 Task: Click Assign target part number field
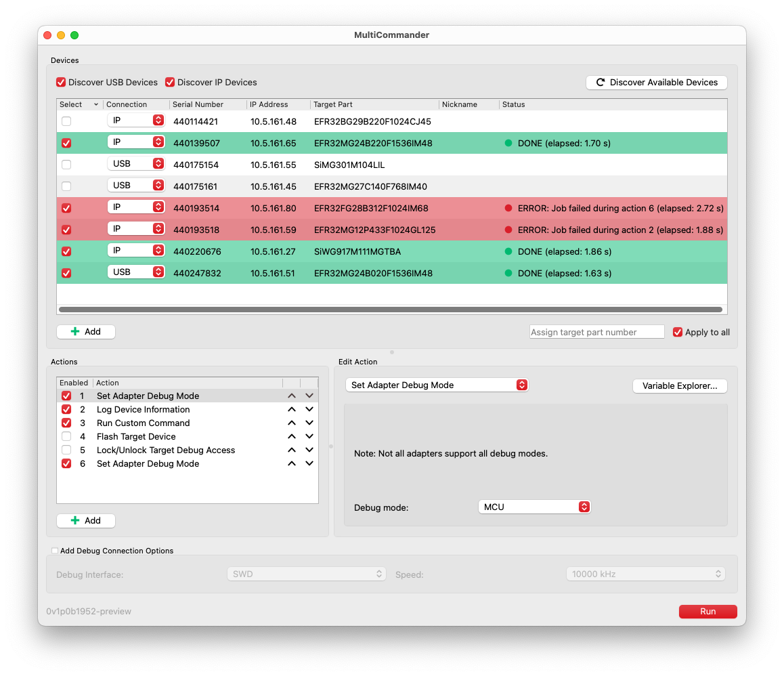(x=596, y=332)
